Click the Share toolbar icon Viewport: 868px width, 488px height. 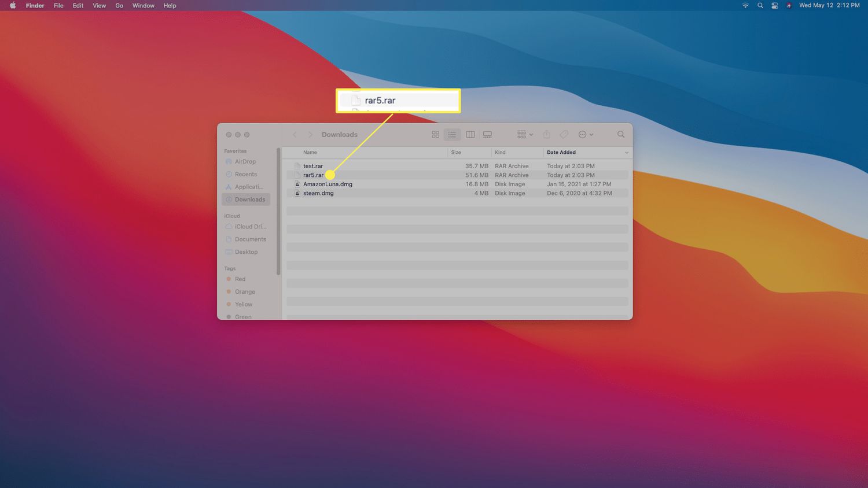[x=546, y=135]
